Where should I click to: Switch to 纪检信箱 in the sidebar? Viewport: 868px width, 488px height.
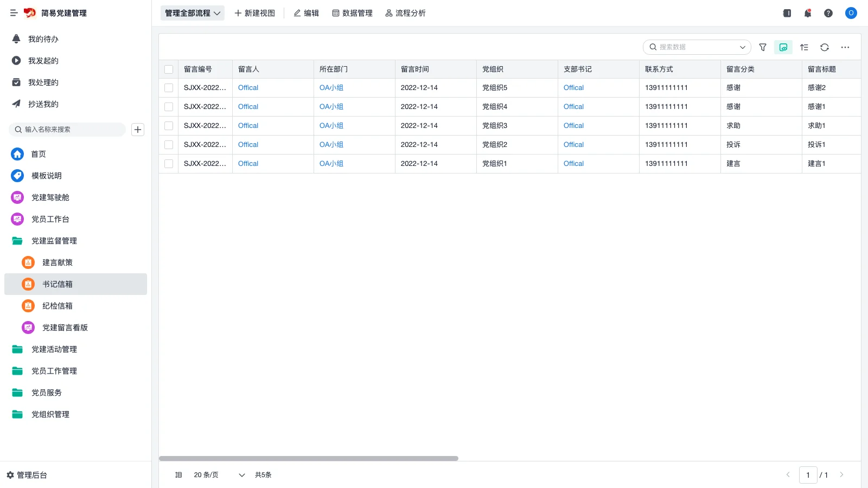click(x=57, y=305)
